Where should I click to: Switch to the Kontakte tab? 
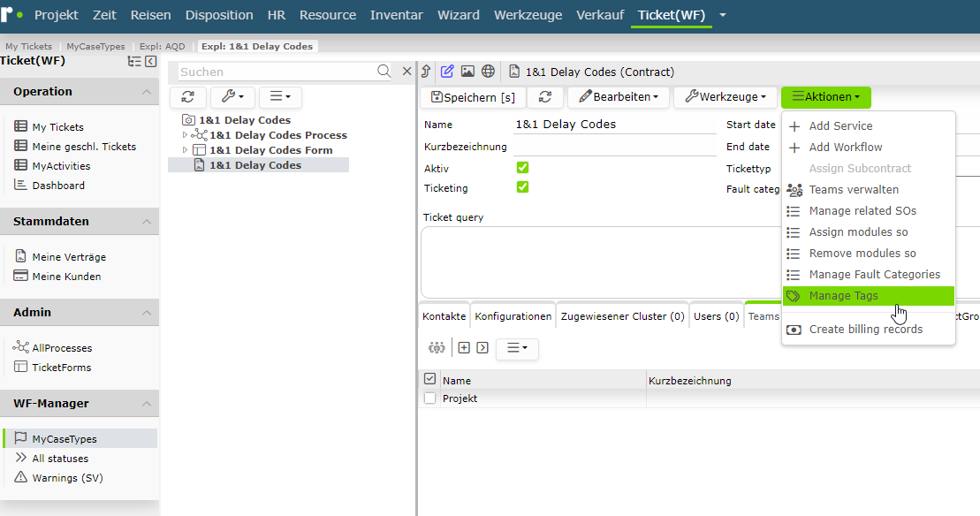click(x=444, y=316)
